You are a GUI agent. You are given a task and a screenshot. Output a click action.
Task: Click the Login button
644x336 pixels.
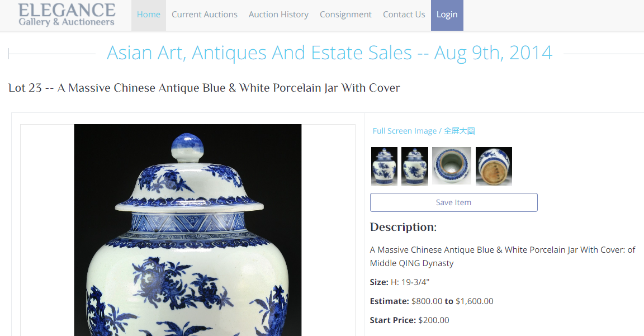447,15
